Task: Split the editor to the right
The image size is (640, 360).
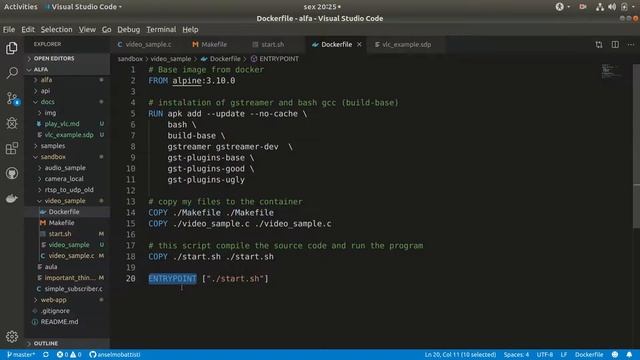Action: click(615, 44)
